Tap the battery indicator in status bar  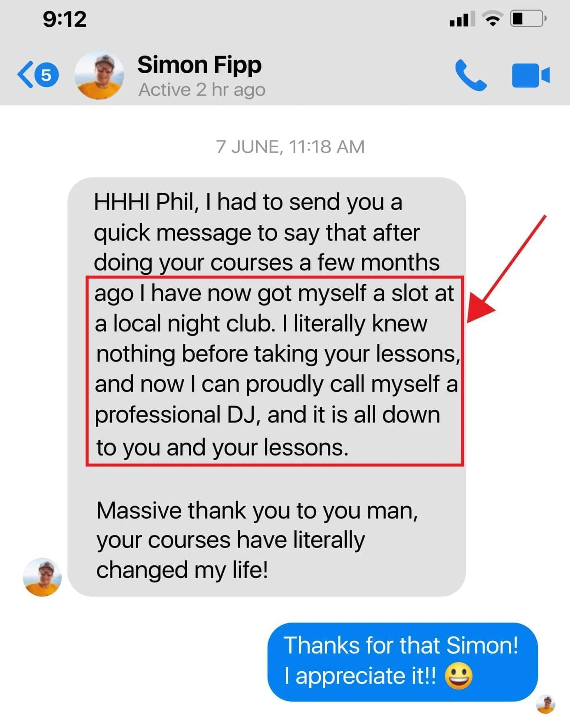(x=528, y=19)
